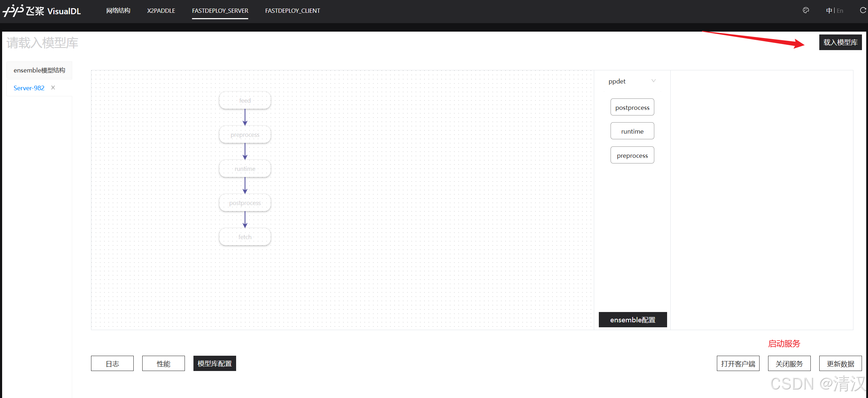Image resolution: width=868 pixels, height=398 pixels.
Task: Select the Server-982 side tab
Action: (x=29, y=88)
